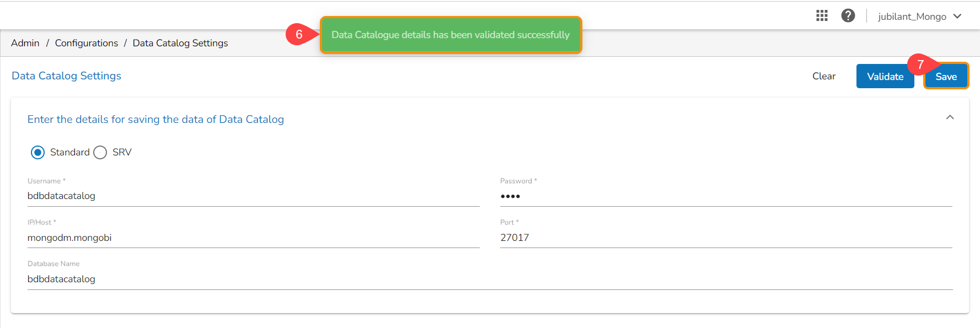Choose the SRV radio option
This screenshot has width=980, height=328.
coord(100,152)
